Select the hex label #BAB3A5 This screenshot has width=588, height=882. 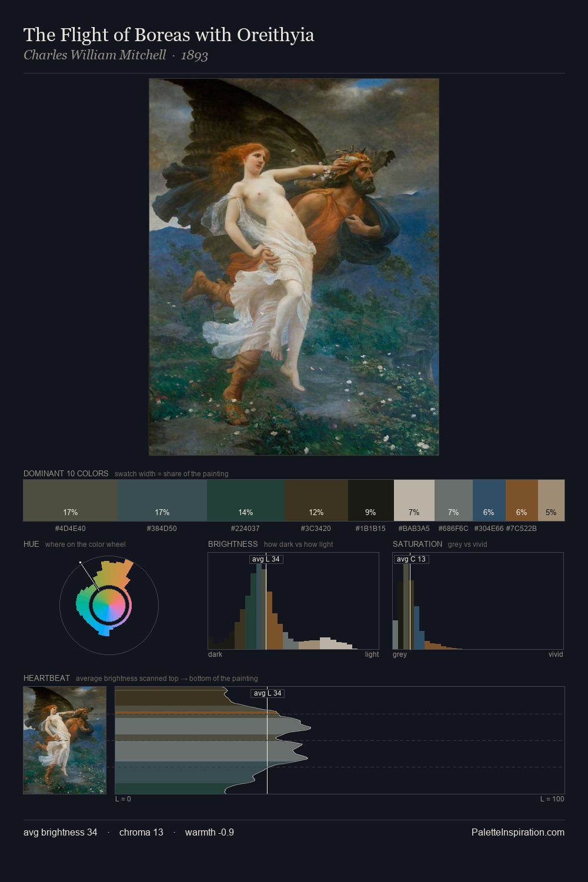(414, 529)
